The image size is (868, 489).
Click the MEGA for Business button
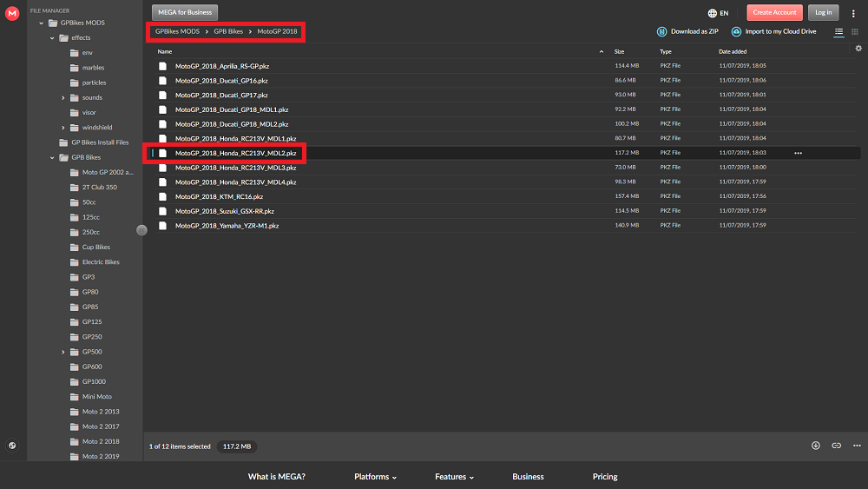point(185,12)
